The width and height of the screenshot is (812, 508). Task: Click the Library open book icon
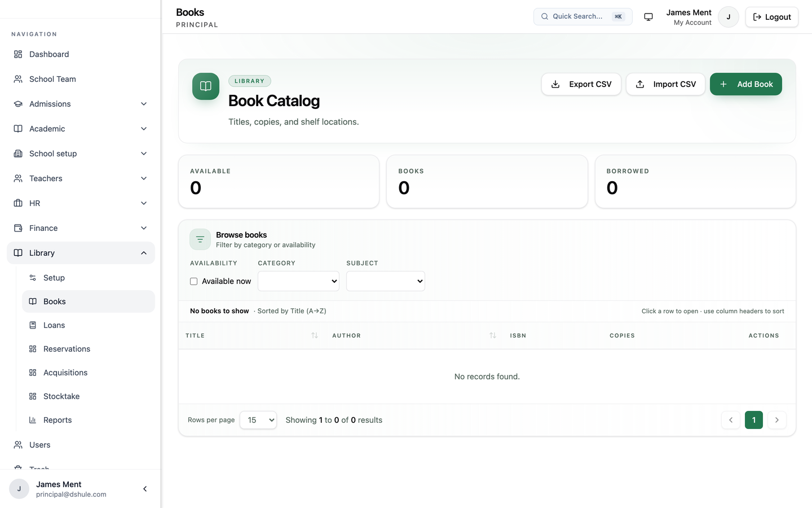click(x=18, y=253)
